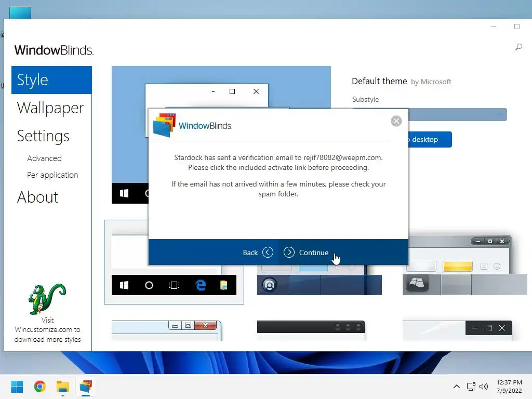Screen dimensions: 532x399
Task: Open the Settings section
Action: coord(43,136)
